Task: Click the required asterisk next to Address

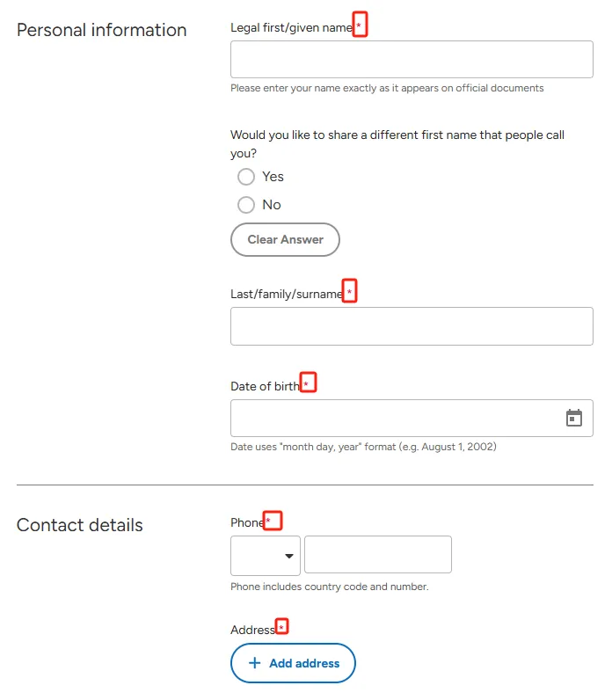Action: point(281,628)
